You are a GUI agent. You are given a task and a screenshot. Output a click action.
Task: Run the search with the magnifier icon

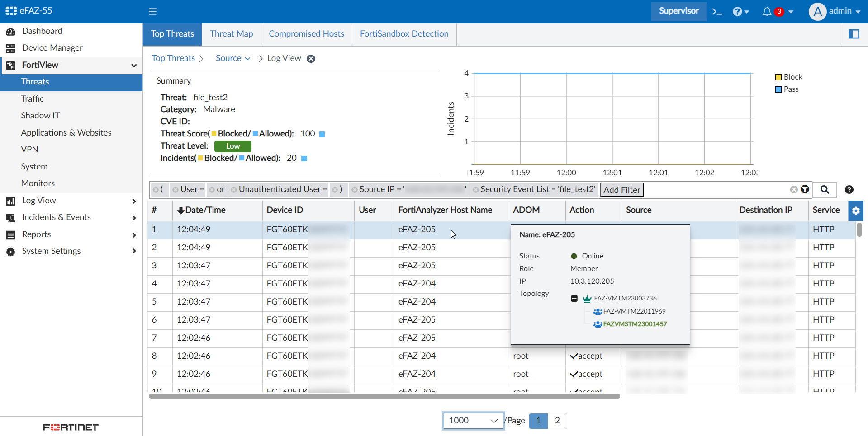click(825, 190)
